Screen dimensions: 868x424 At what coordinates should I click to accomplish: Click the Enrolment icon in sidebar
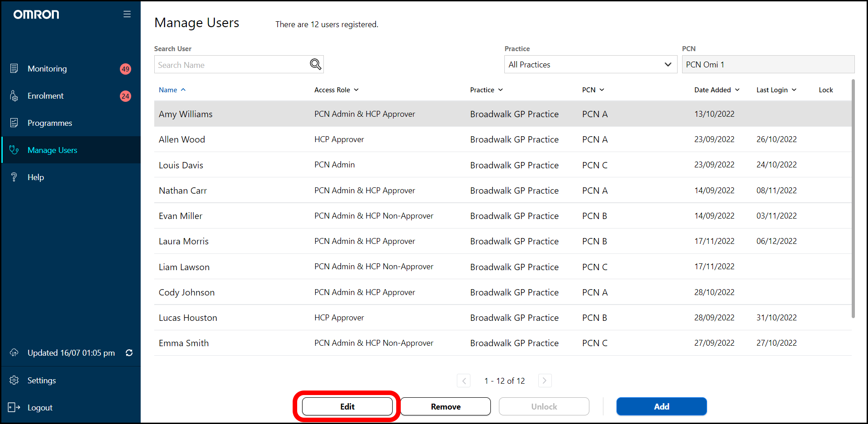pyautogui.click(x=14, y=96)
